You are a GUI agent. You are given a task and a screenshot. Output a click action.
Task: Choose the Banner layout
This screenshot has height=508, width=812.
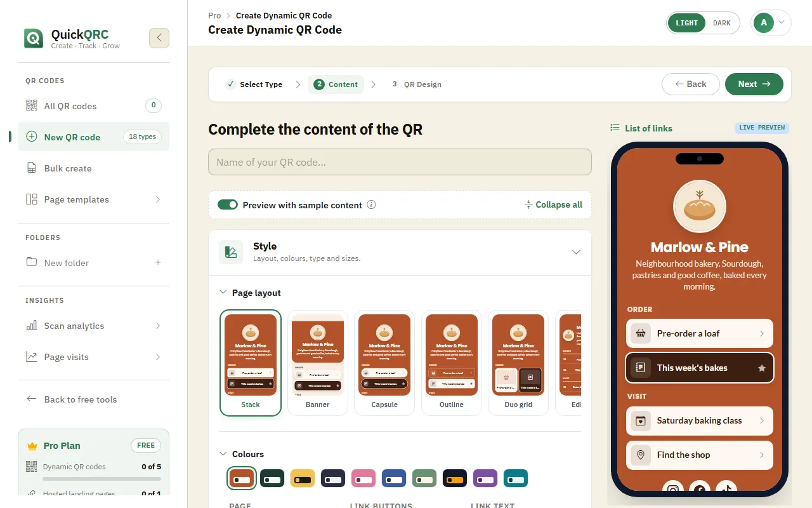[318, 363]
